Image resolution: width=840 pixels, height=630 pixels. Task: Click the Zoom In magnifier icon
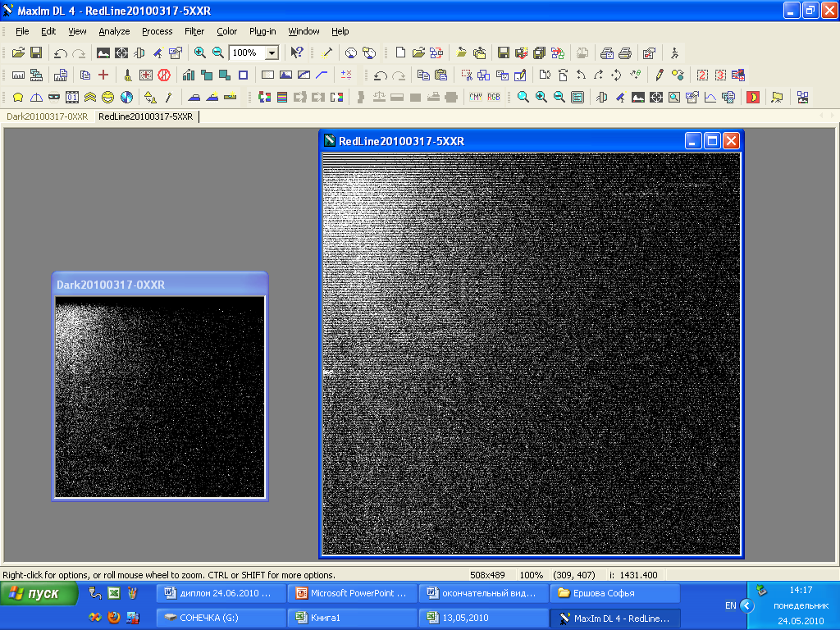[x=200, y=52]
